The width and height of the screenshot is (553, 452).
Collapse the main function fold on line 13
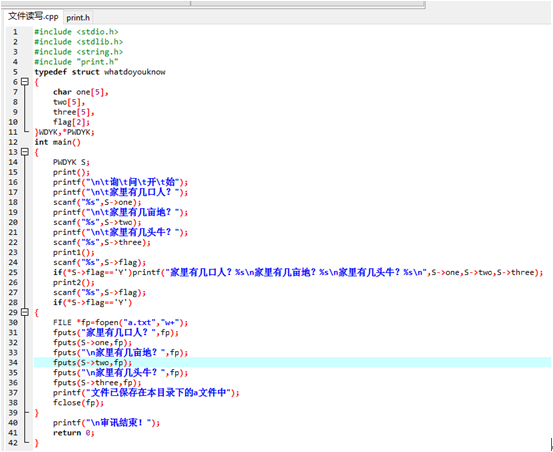[x=25, y=152]
